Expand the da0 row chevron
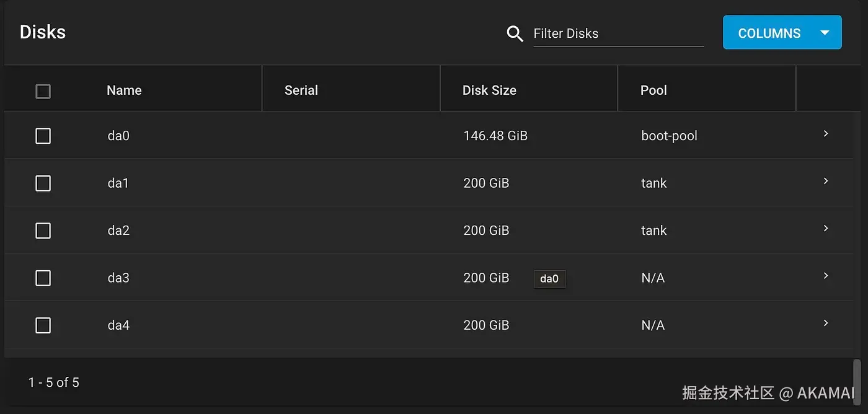The width and height of the screenshot is (868, 414). click(825, 134)
